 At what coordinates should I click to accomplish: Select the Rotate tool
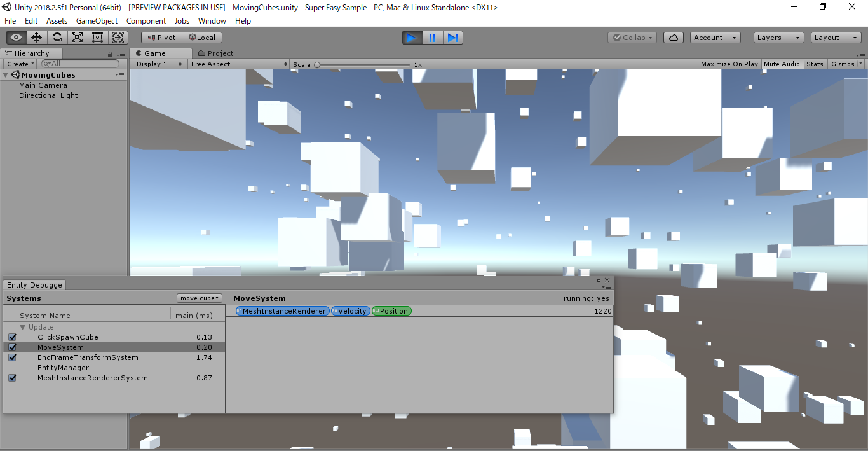tap(57, 37)
